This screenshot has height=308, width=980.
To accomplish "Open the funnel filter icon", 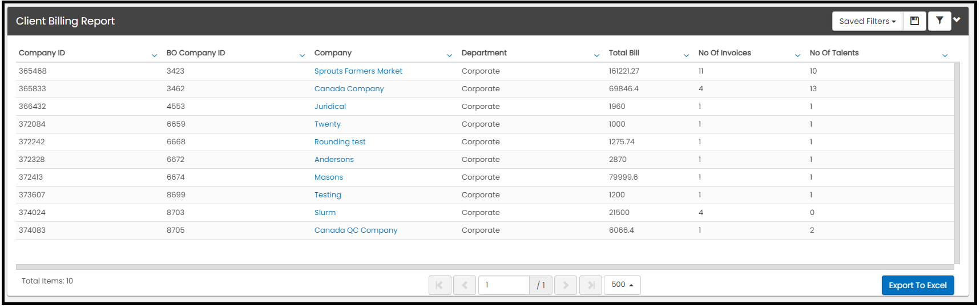I will [x=939, y=21].
